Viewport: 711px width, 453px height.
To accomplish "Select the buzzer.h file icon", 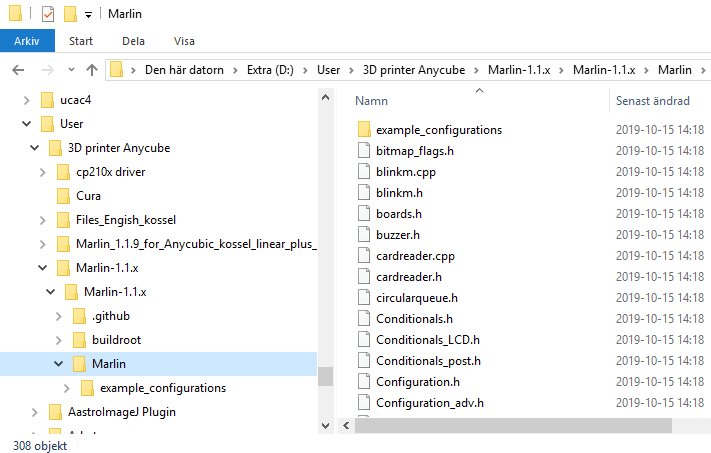I will tap(364, 234).
